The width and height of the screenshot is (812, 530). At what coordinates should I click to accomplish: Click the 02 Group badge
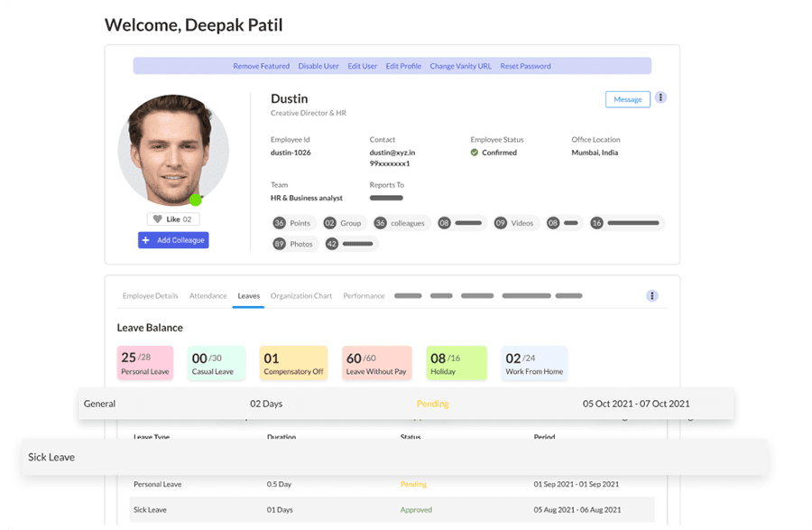[x=345, y=223]
